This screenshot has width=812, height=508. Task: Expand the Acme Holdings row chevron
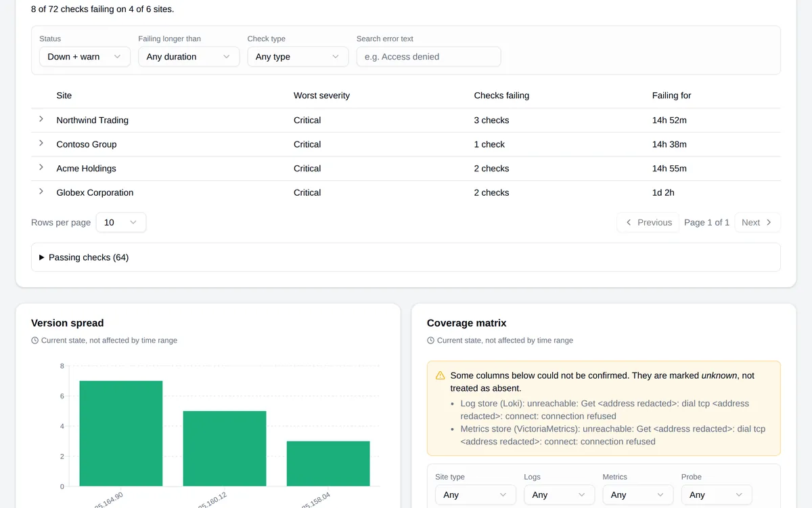[x=41, y=167]
